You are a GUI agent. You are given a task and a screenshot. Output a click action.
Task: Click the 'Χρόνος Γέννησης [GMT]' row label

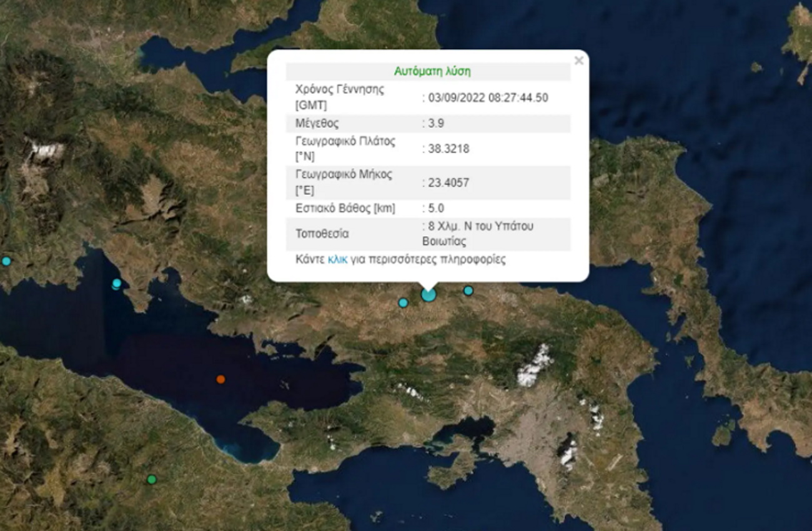point(339,97)
